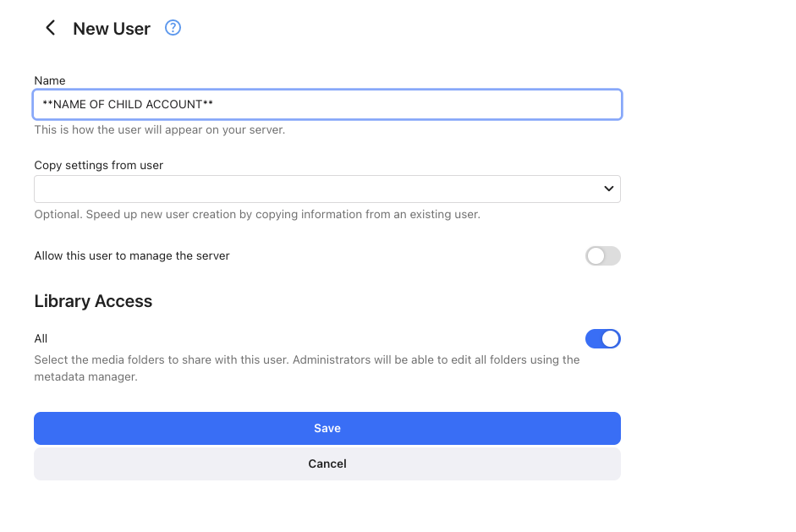
Task: Save the new user account
Action: tap(327, 428)
